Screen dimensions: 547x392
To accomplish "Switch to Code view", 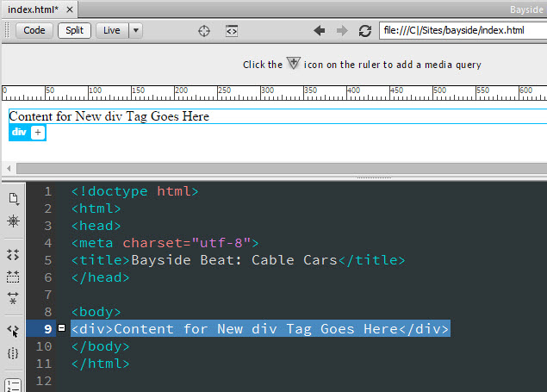I will [x=34, y=31].
